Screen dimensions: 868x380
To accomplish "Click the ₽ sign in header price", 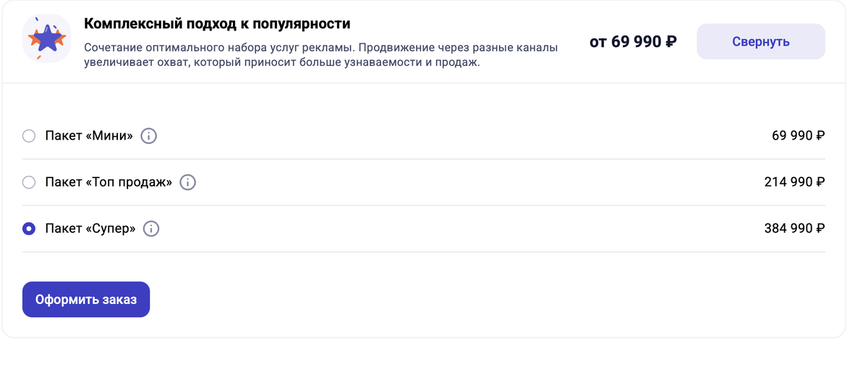I will [x=671, y=42].
